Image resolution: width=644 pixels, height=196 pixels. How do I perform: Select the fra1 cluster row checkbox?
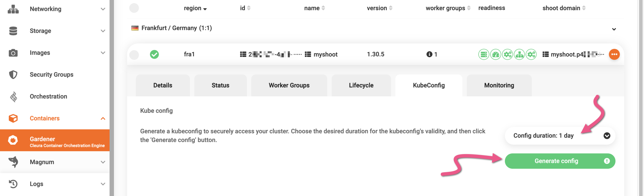(x=134, y=55)
